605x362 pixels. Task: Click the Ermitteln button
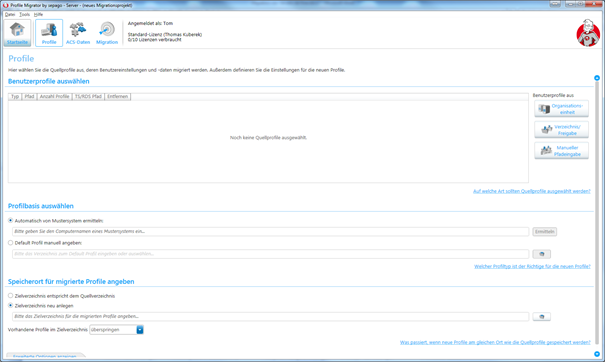pos(544,232)
